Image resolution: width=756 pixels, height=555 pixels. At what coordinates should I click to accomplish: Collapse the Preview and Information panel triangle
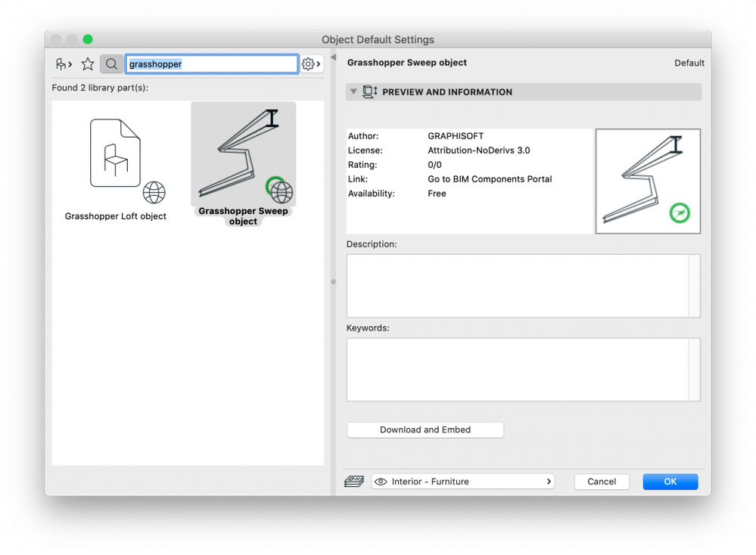[x=353, y=91]
